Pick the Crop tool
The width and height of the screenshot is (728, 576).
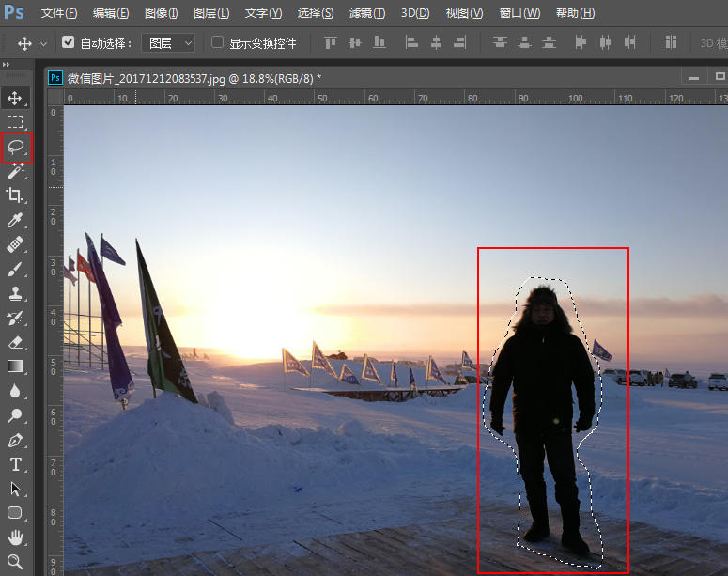16,195
